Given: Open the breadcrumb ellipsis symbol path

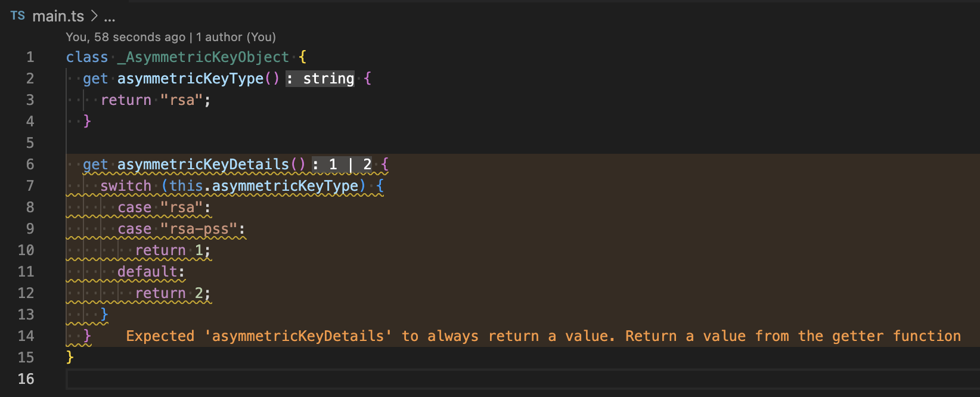Looking at the screenshot, I should tap(110, 17).
